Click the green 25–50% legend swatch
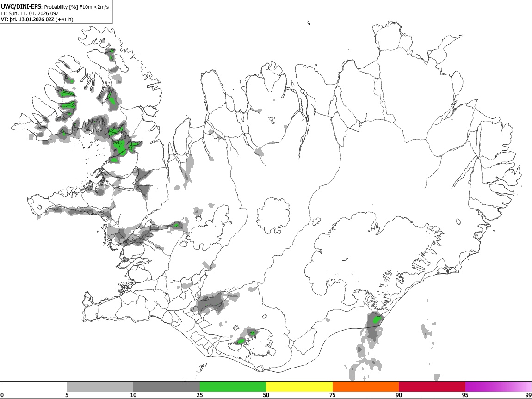 click(x=233, y=387)
